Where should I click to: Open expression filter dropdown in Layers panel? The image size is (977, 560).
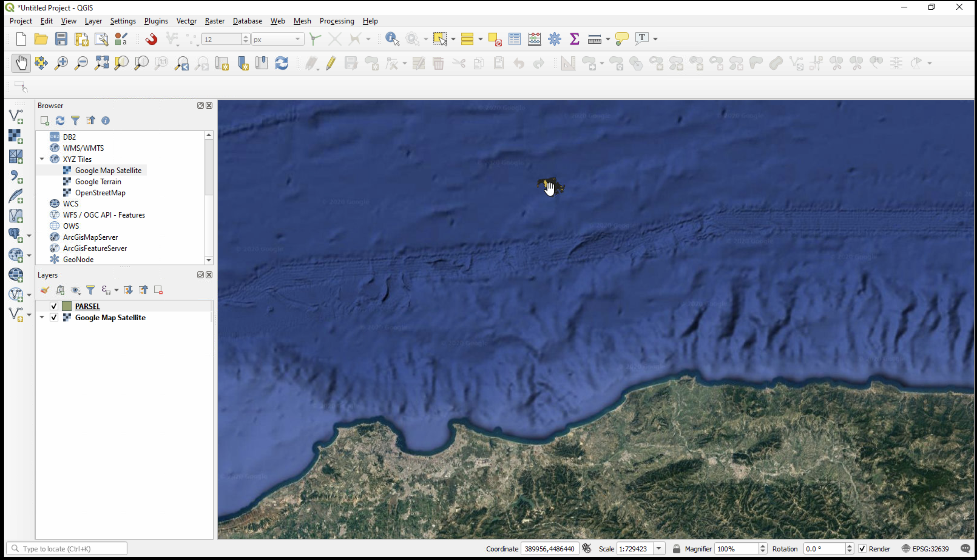pyautogui.click(x=116, y=290)
